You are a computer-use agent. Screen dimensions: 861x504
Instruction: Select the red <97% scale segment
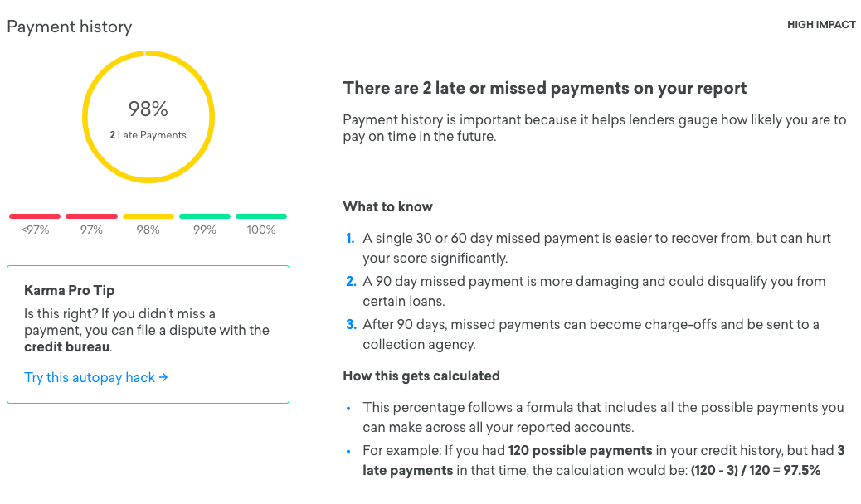34,216
